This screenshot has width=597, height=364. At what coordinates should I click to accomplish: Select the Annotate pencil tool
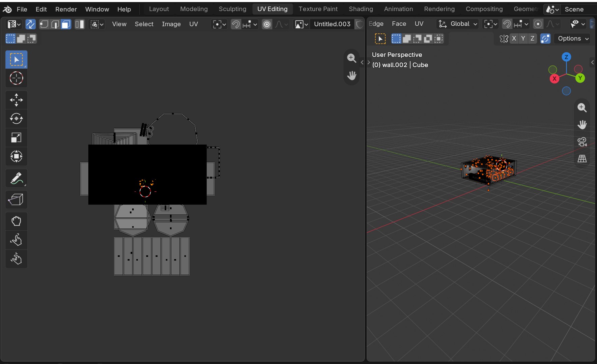[x=16, y=178]
